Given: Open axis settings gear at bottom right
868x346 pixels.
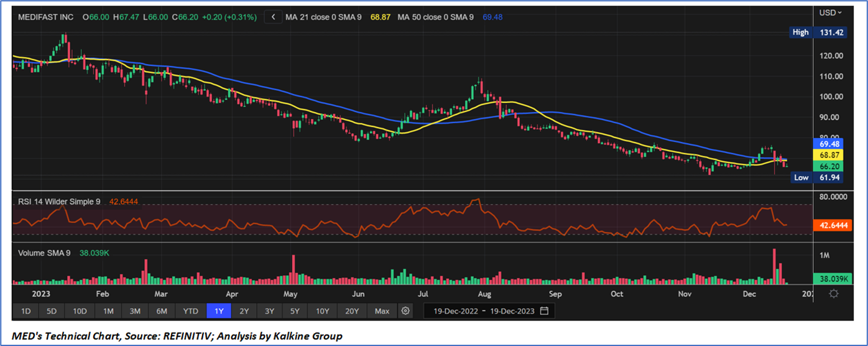Looking at the screenshot, I should point(834,293).
